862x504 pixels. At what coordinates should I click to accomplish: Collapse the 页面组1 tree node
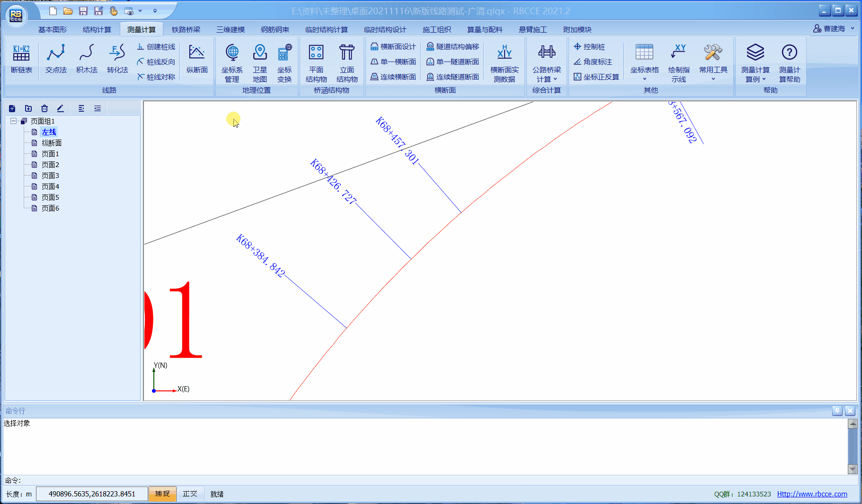13,121
